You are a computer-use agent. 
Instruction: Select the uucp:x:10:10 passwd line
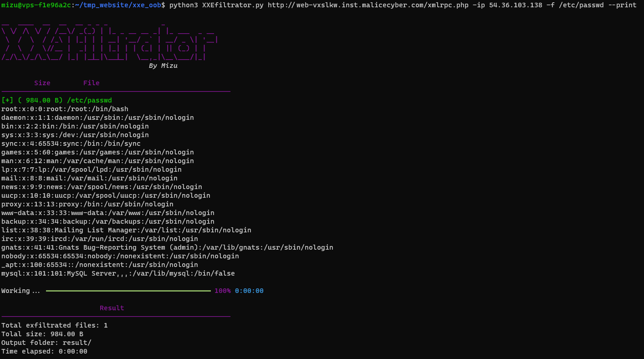tap(106, 195)
